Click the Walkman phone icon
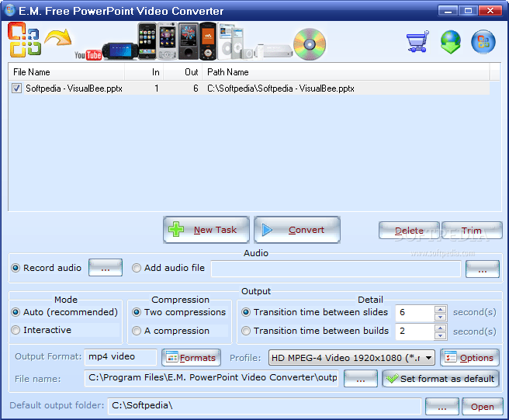 tap(208, 41)
